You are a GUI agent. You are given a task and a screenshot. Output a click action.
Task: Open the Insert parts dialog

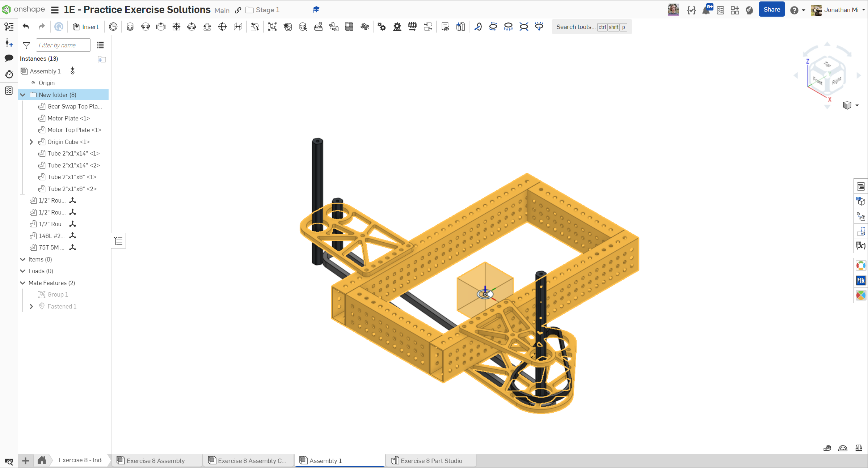click(x=86, y=27)
